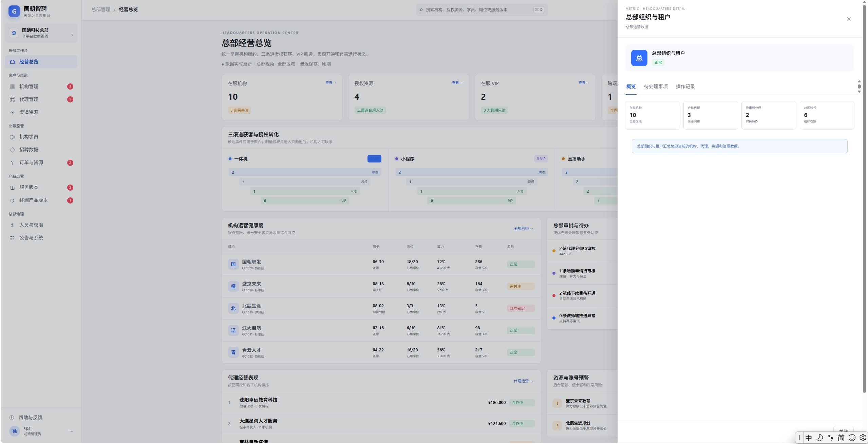The width and height of the screenshot is (868, 444).
Task: Click the 盛 avatar of 盛京未来 row
Action: coord(233,286)
